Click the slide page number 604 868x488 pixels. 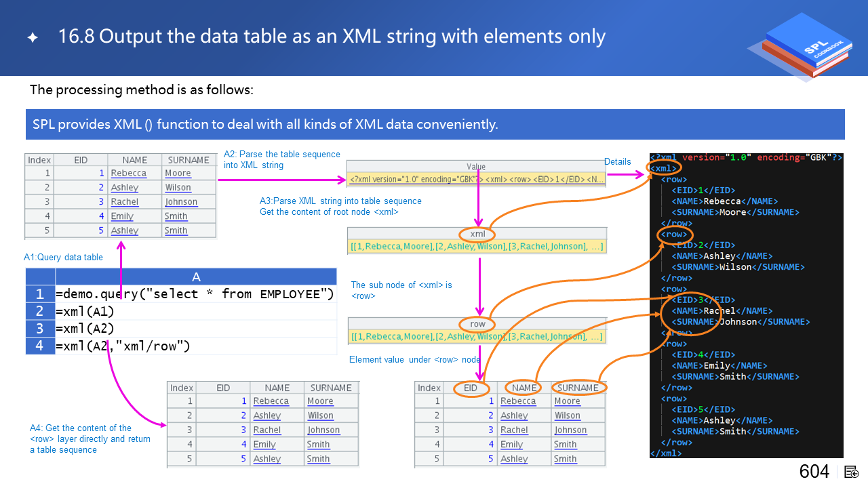tap(814, 472)
